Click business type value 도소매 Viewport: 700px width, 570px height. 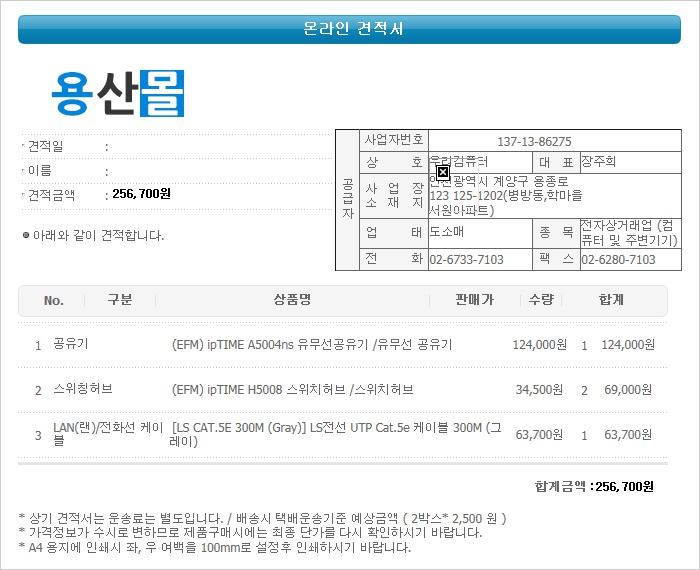447,231
